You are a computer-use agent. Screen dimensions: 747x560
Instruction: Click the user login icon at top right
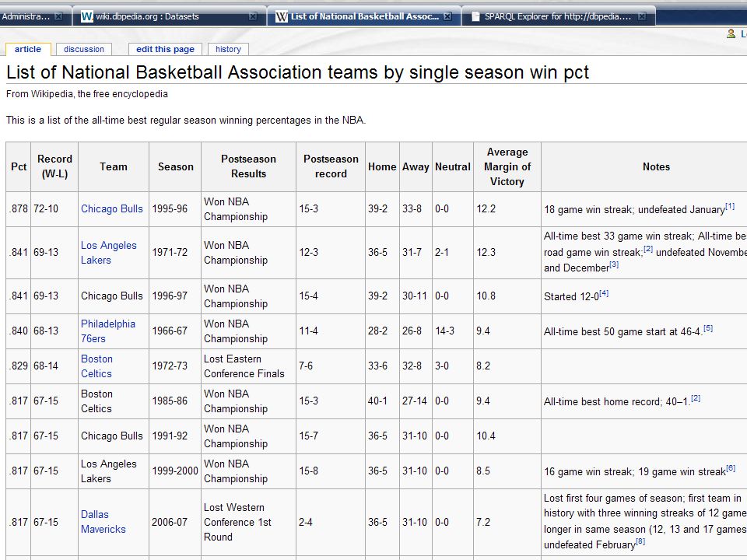coord(731,33)
